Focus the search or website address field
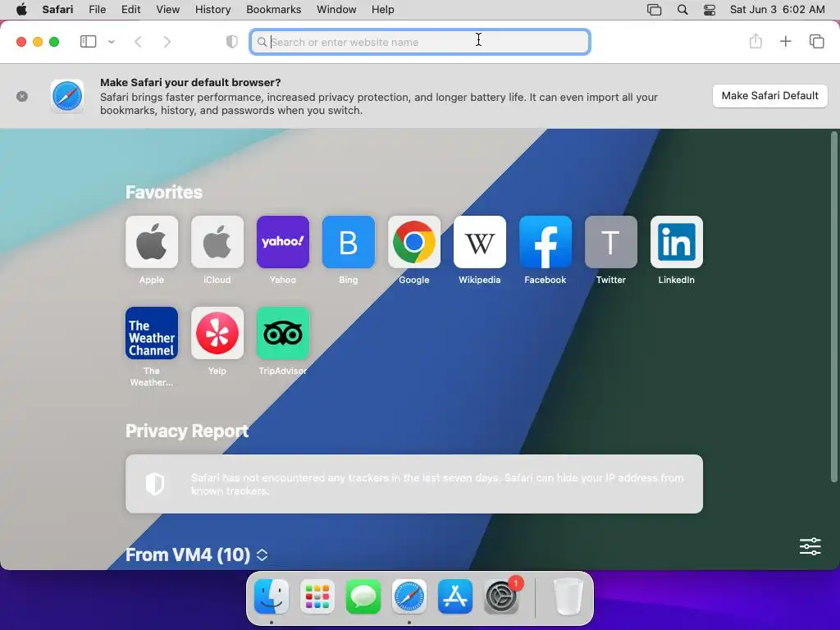This screenshot has height=630, width=840. pyautogui.click(x=420, y=42)
